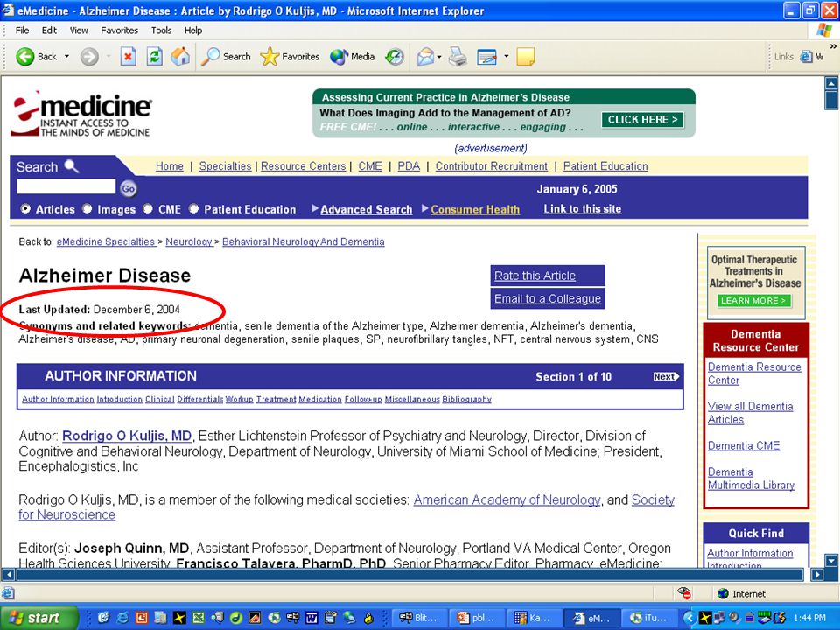Click the horizontal scrollbar right arrow
Image resolution: width=840 pixels, height=630 pixels.
coord(817,575)
